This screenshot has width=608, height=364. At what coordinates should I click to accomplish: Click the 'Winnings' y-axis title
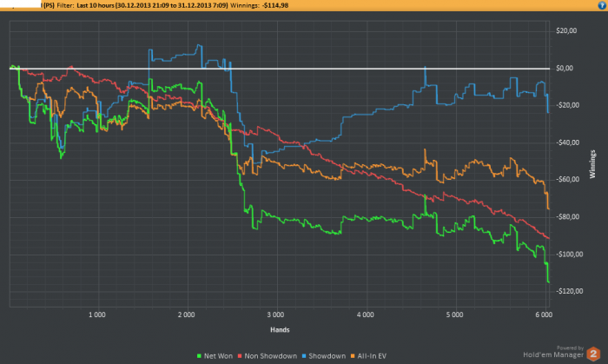point(592,164)
